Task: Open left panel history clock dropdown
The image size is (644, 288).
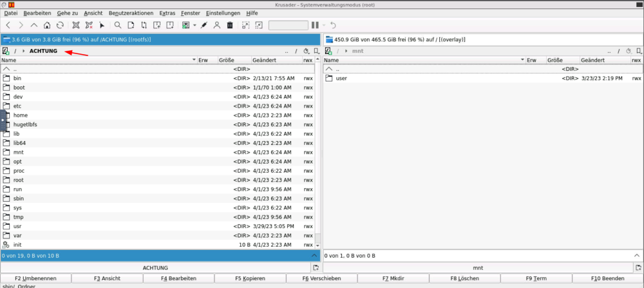Action: coord(307,51)
